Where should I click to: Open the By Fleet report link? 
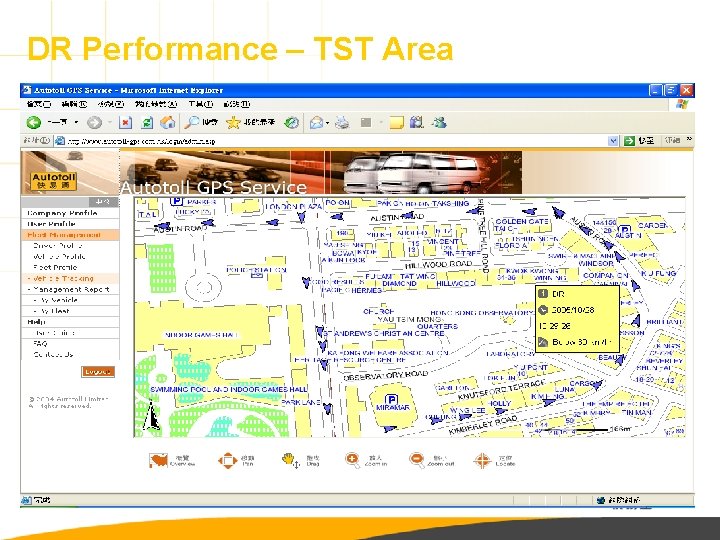[x=54, y=311]
